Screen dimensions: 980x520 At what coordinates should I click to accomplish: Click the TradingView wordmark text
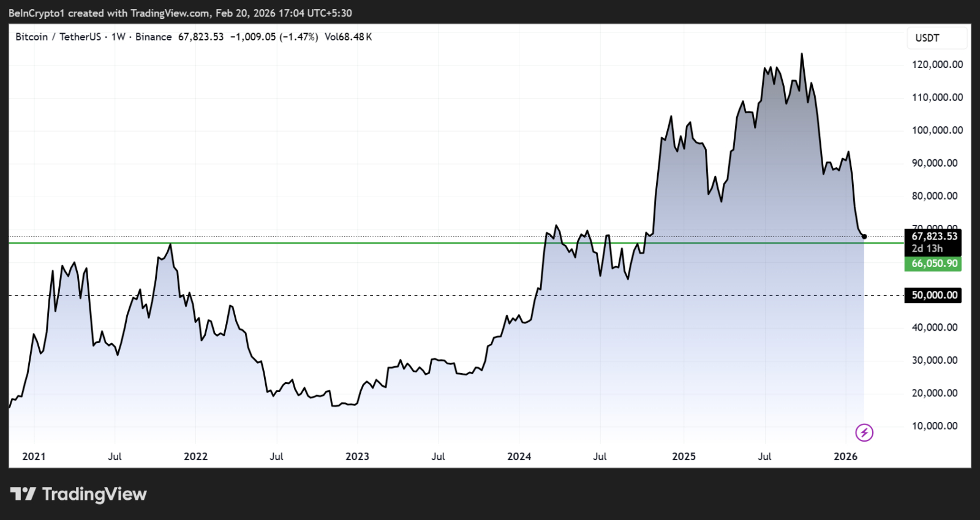94,494
